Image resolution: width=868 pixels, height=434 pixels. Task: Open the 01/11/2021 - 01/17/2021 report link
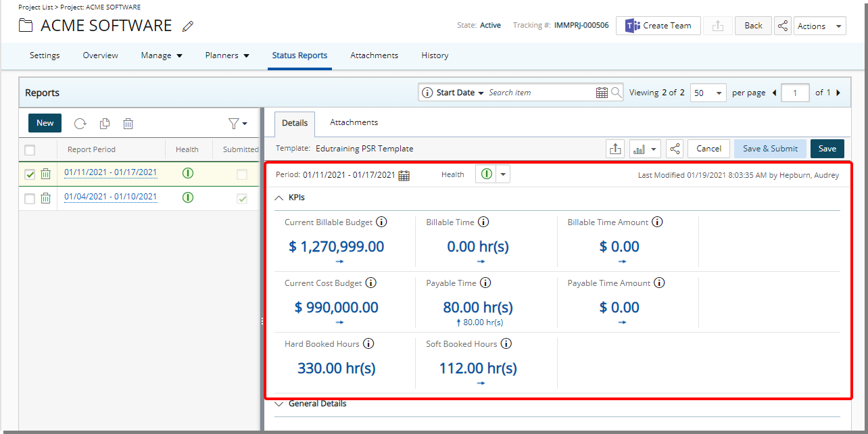(111, 173)
